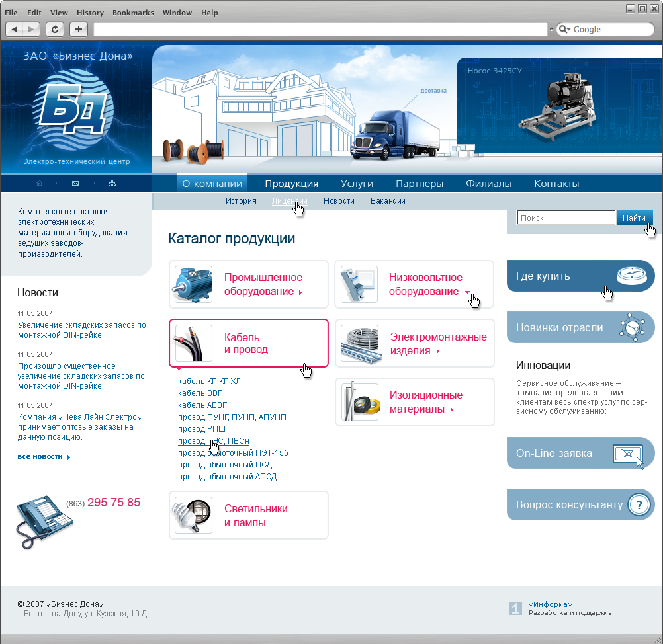This screenshot has height=644, width=663.
Task: Click the molecule icon on Новинки отрасли
Action: point(632,327)
